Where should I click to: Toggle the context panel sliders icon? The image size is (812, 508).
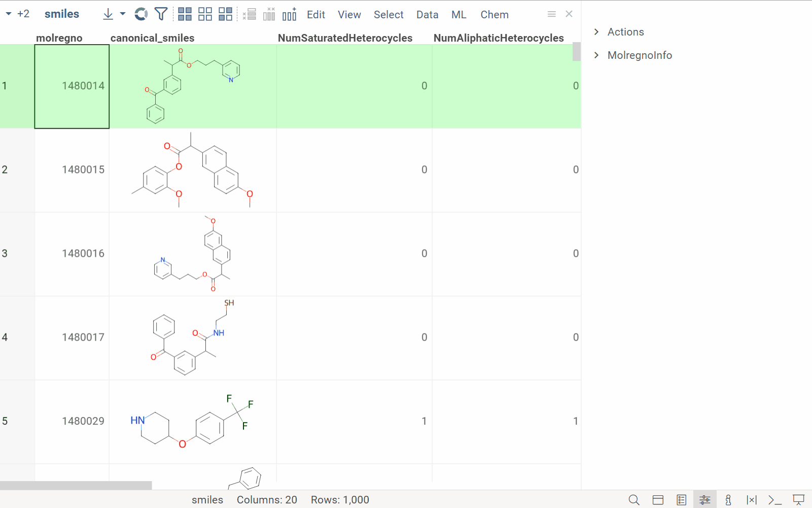[704, 500]
